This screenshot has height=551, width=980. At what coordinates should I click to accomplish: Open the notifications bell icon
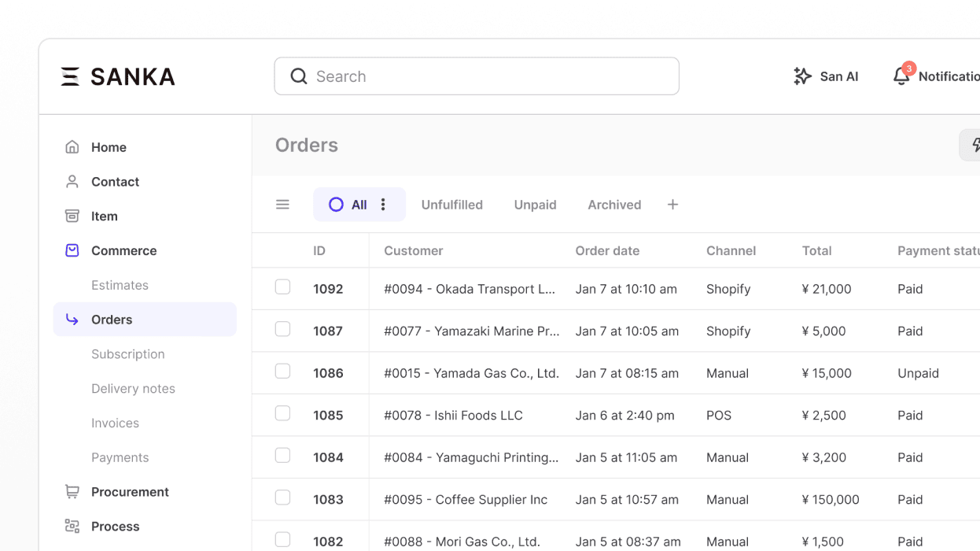[x=901, y=76]
